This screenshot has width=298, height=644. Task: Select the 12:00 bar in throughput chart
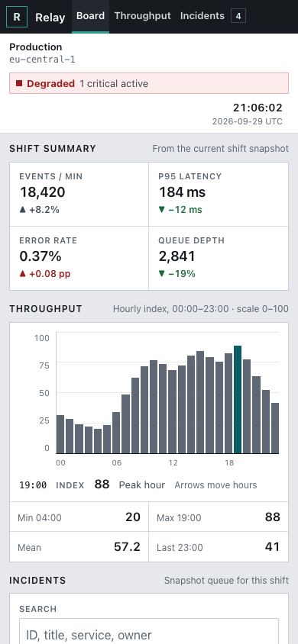(172, 411)
